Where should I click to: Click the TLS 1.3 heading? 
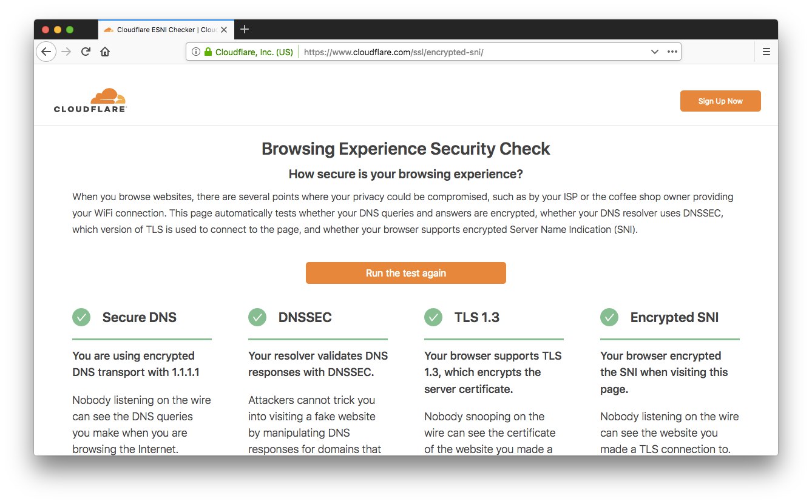pos(477,317)
